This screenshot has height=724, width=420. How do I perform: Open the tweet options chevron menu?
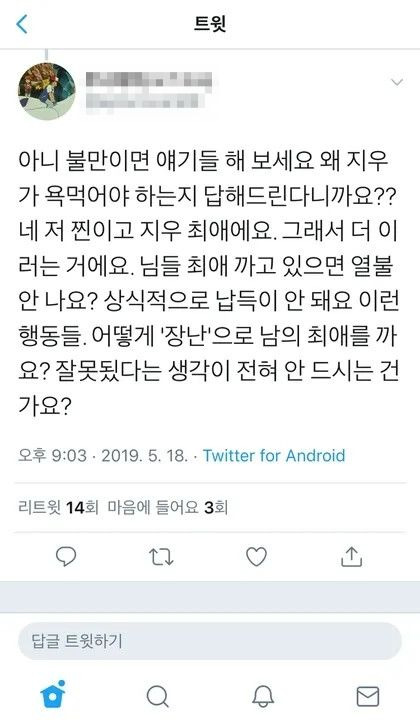coord(397,83)
